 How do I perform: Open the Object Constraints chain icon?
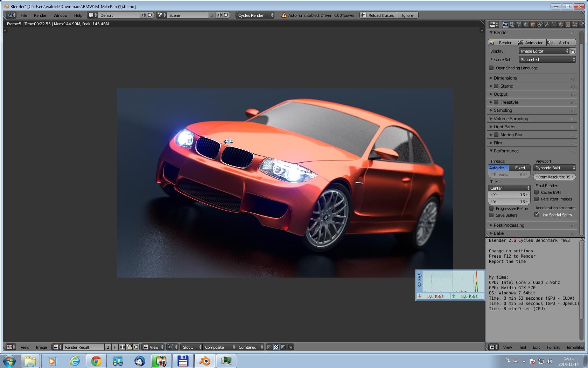(x=540, y=25)
